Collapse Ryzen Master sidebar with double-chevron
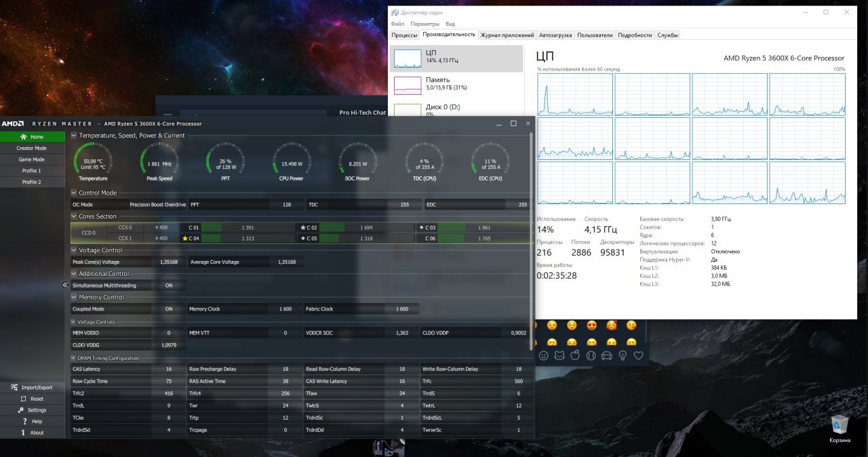The height and width of the screenshot is (457, 868). (x=65, y=285)
